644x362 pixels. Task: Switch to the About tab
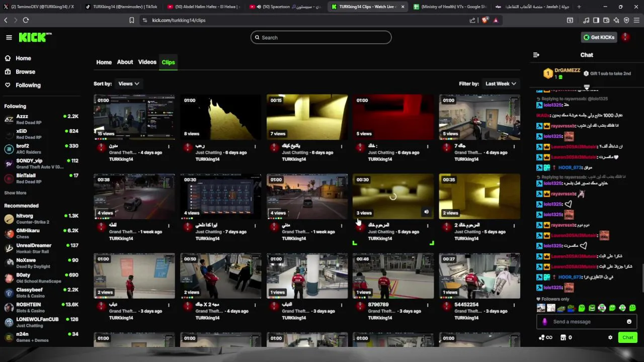tap(125, 62)
